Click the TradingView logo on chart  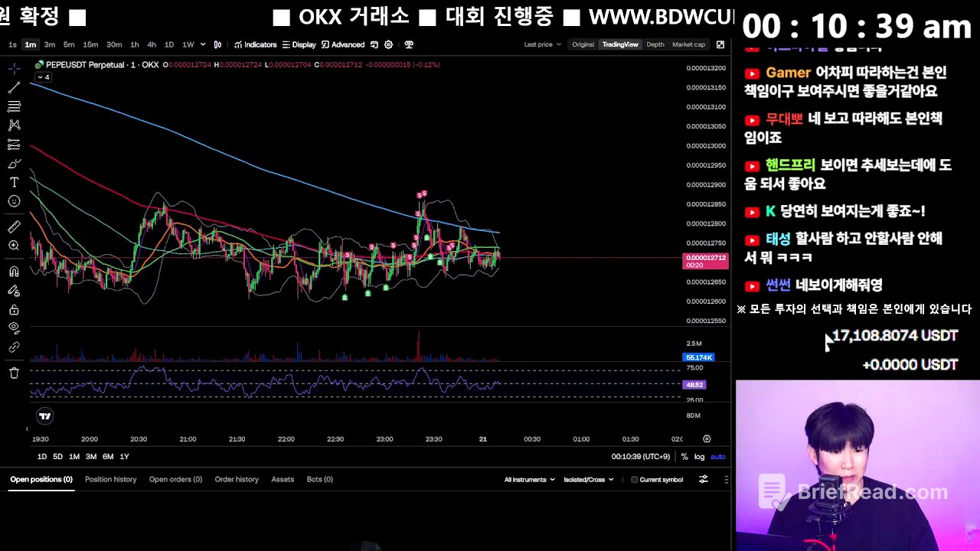[x=45, y=416]
